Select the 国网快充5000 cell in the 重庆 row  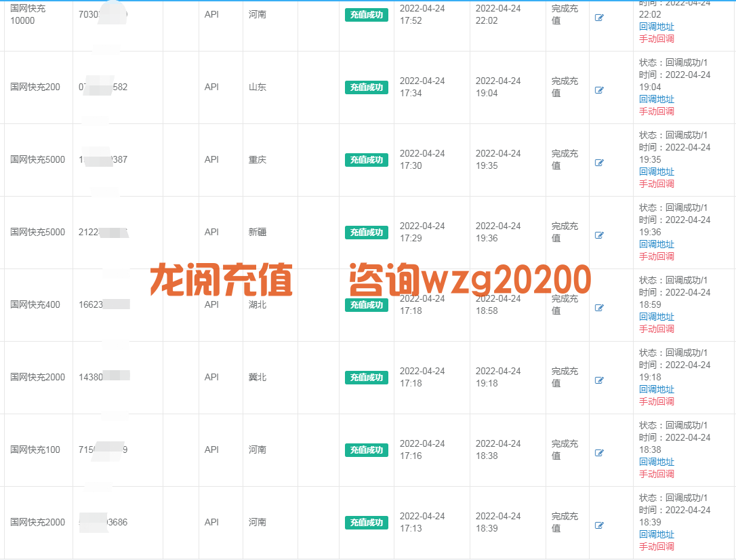click(x=37, y=159)
